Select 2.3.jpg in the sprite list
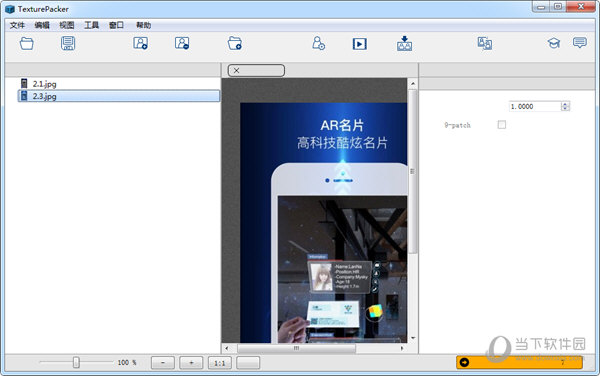The image size is (600, 376). (x=119, y=96)
